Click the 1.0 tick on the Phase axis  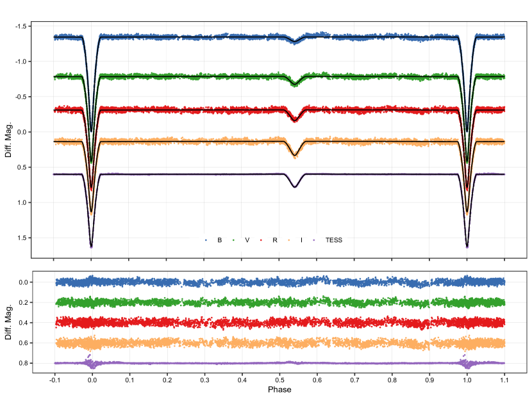467,380
